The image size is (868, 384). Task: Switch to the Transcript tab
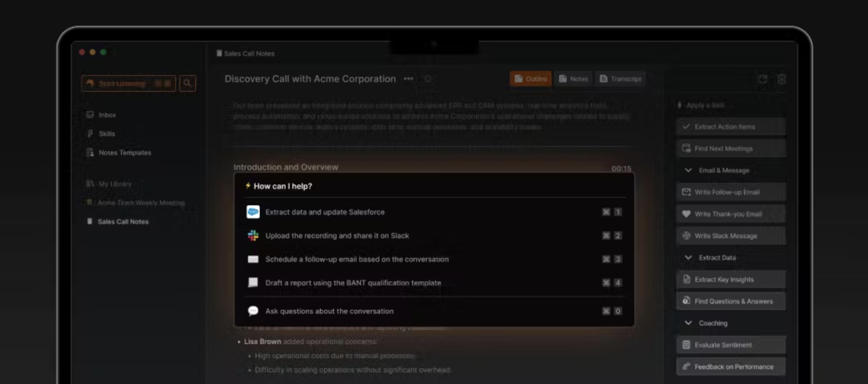pos(620,79)
